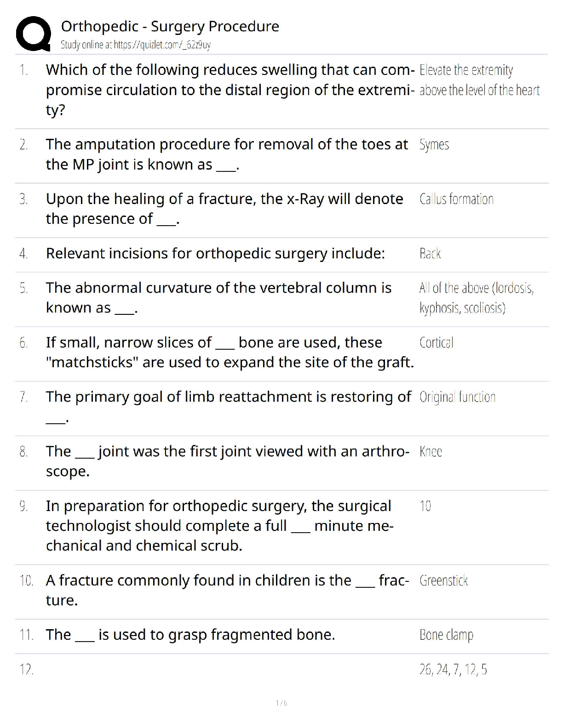The image size is (563, 728).
Task: Click the 'Bone clamp' answer
Action: pyautogui.click(x=446, y=635)
